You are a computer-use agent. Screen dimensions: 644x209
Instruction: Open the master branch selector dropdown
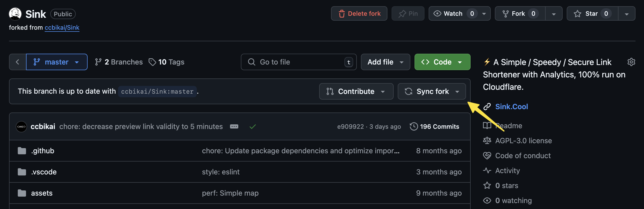click(x=57, y=62)
